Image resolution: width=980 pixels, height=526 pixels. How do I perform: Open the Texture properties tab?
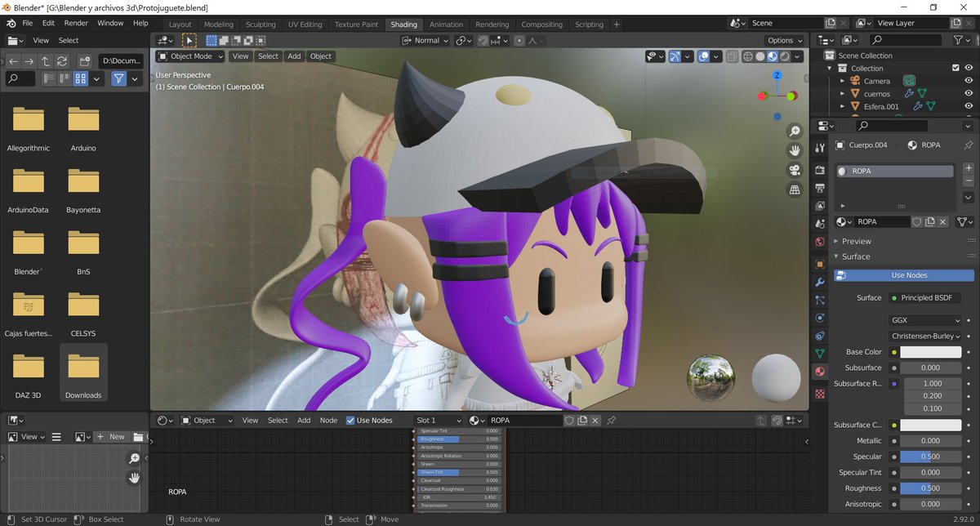click(820, 394)
